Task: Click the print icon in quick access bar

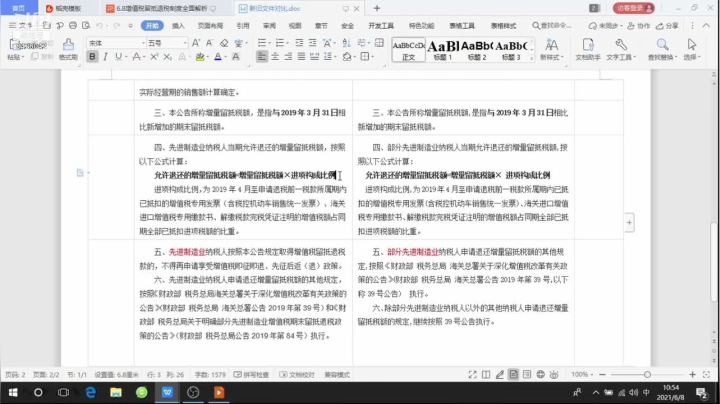Action: pos(73,26)
